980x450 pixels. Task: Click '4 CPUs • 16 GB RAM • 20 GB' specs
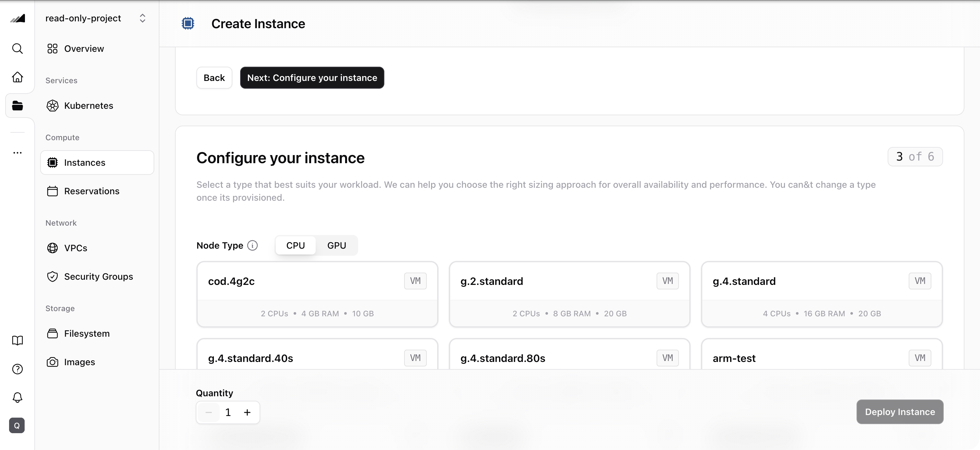pyautogui.click(x=822, y=314)
